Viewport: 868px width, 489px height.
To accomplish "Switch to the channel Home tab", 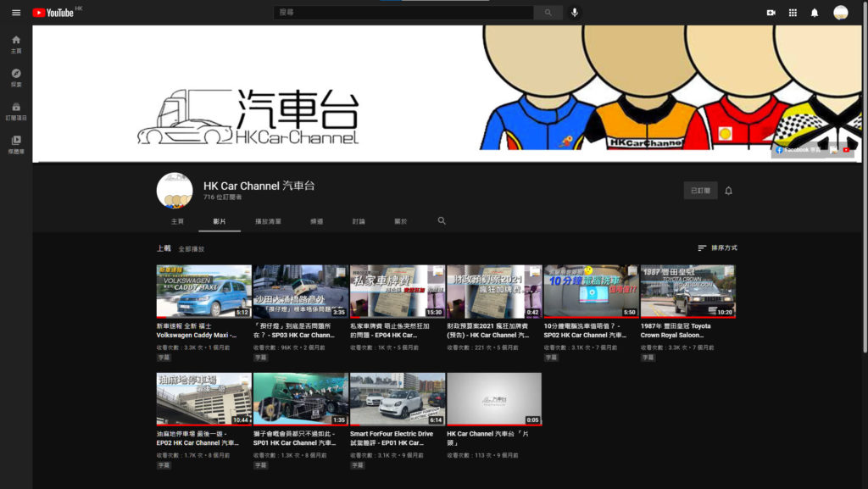I will click(x=177, y=221).
